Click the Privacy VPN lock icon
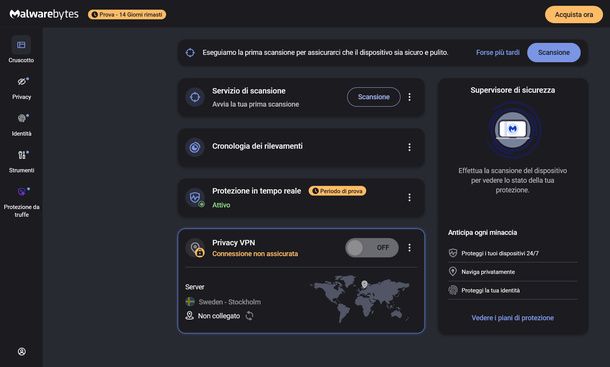Viewport: 610px width, 367px height. (195, 248)
